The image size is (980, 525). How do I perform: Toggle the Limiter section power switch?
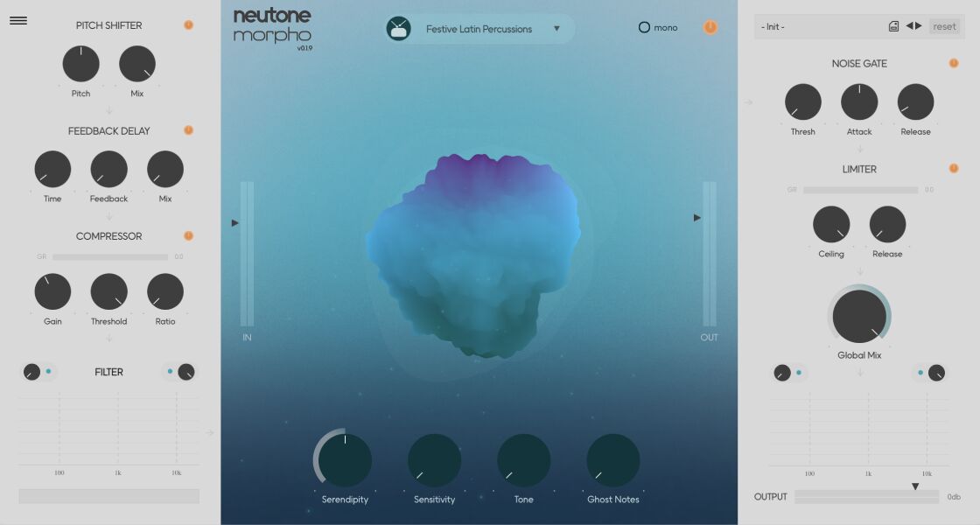pos(953,169)
